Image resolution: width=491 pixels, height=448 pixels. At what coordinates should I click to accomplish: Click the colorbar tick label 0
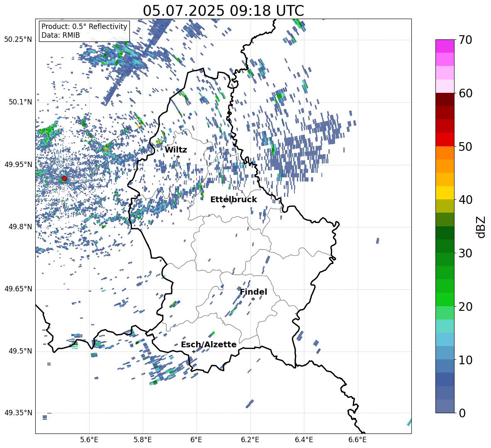462,413
